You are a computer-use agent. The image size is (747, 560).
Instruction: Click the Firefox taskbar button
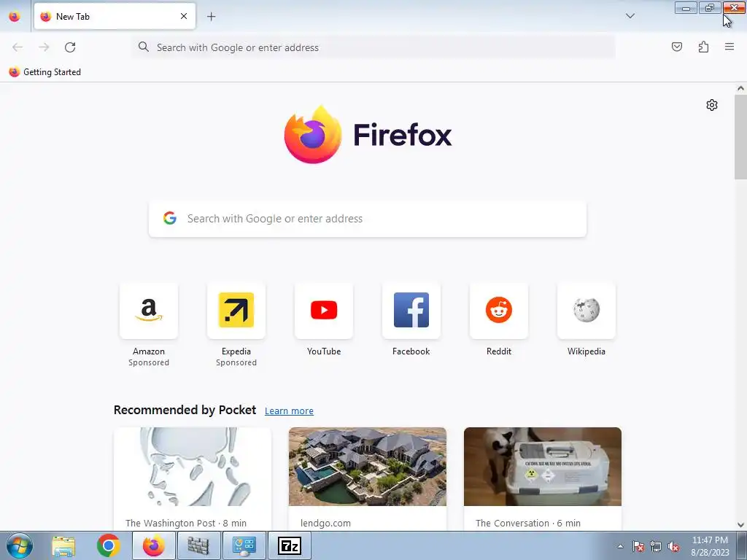(153, 545)
